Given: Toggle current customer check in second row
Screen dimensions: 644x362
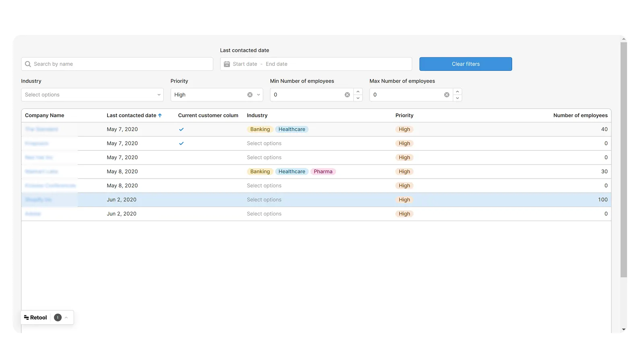Looking at the screenshot, I should click(x=182, y=144).
